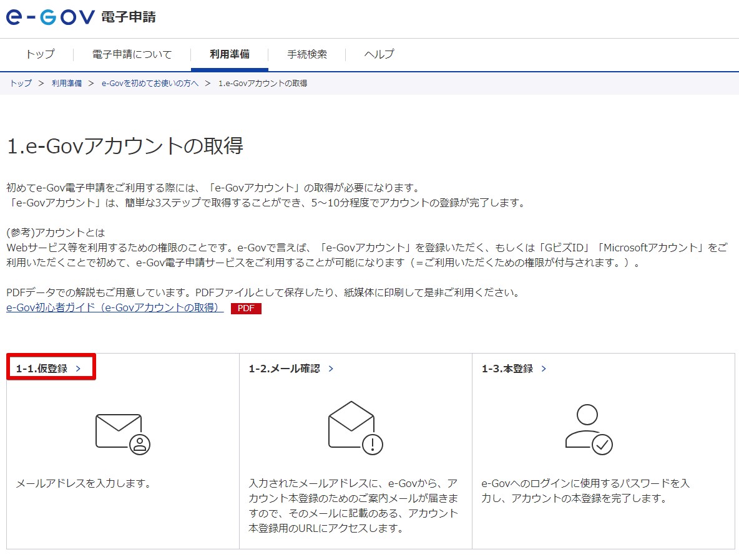
Task: Click the (参考)アカウントとは text
Action: (x=56, y=233)
